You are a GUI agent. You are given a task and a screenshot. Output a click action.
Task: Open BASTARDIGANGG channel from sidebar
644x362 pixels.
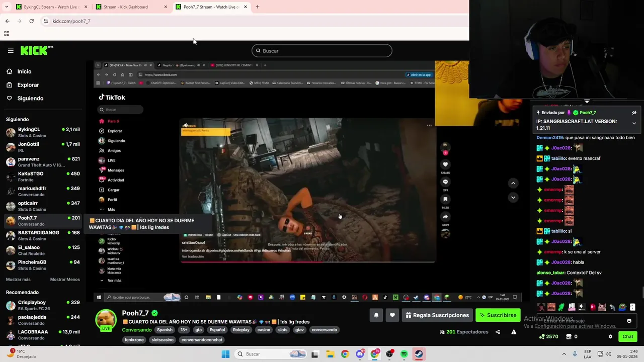pyautogui.click(x=43, y=235)
